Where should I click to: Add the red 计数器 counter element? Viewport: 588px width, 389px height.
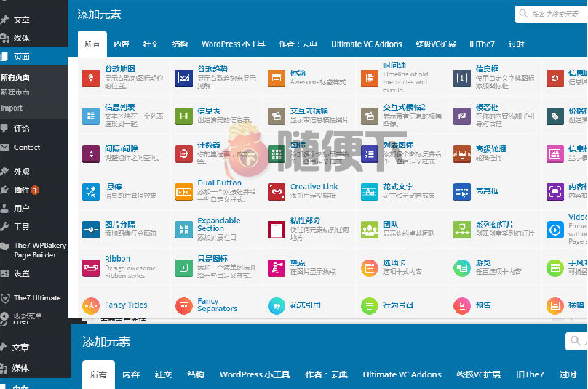pyautogui.click(x=183, y=154)
